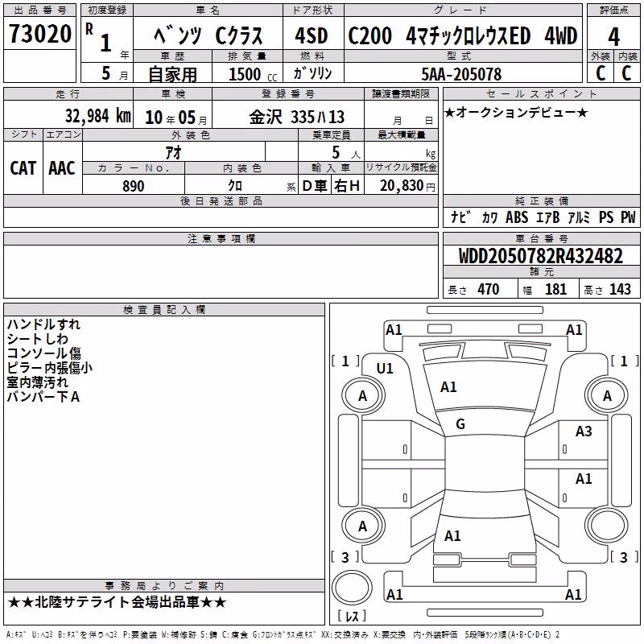Select the recycle deposit 20,830円

click(407, 186)
